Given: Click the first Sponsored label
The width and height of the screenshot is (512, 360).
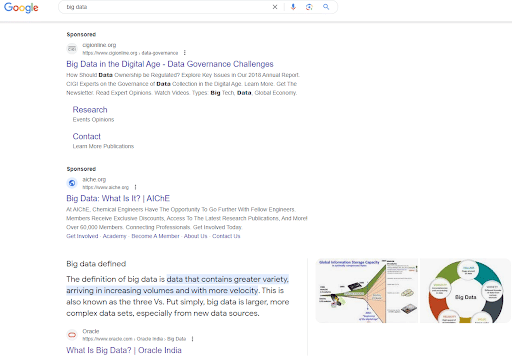Looking at the screenshot, I should 81,34.
